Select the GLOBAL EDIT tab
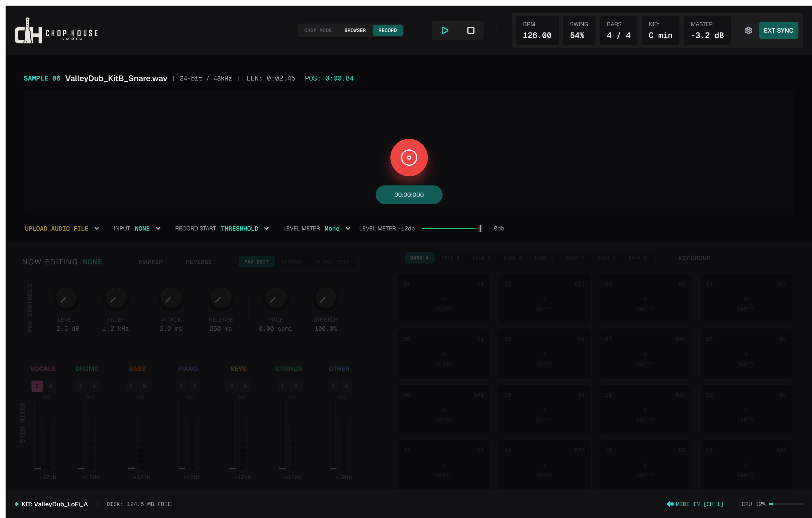The height and width of the screenshot is (518, 812). pyautogui.click(x=332, y=262)
